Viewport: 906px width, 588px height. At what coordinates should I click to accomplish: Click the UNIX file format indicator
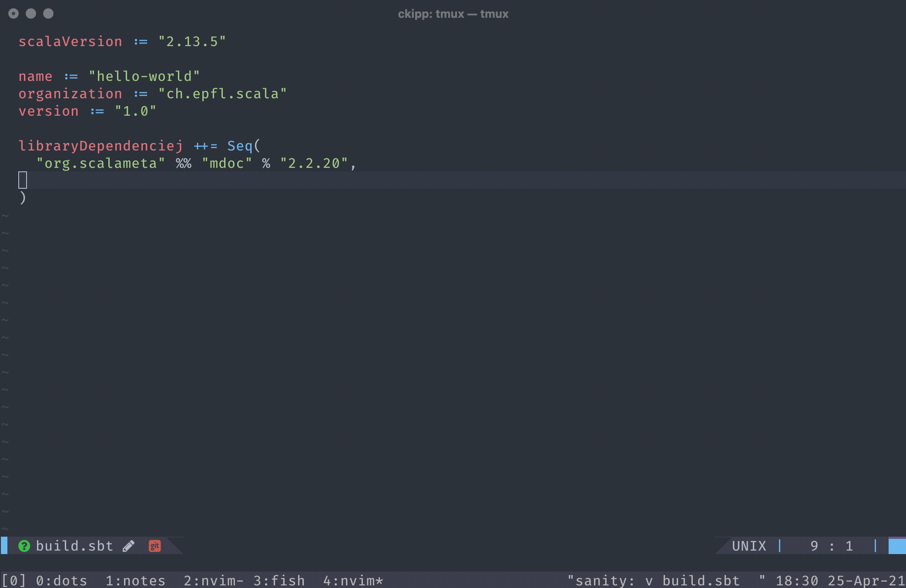tap(749, 546)
